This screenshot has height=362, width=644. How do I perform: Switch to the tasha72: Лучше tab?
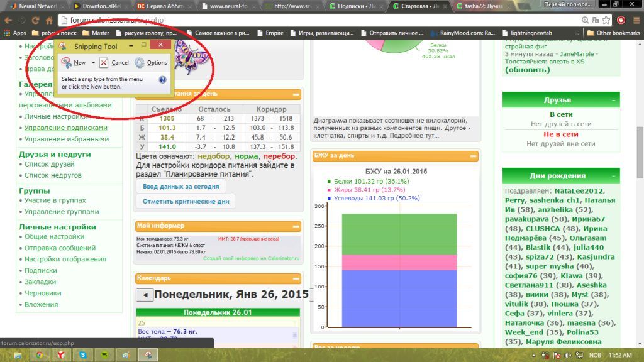[x=483, y=6]
